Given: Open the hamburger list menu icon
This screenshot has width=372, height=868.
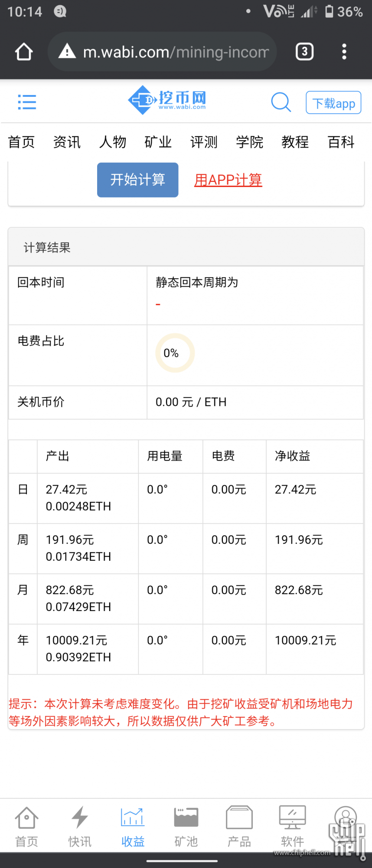Looking at the screenshot, I should 27,102.
